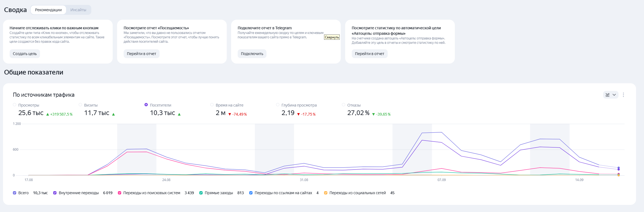
Task: Toggle the Внутренние переходы series checkbox
Action: (x=55, y=193)
